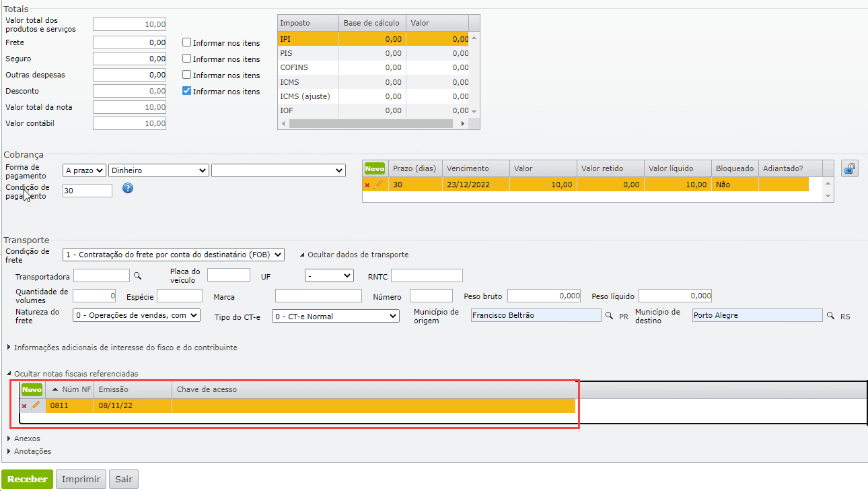
Task: Open help icon next to Condição de pagamento
Action: click(128, 189)
